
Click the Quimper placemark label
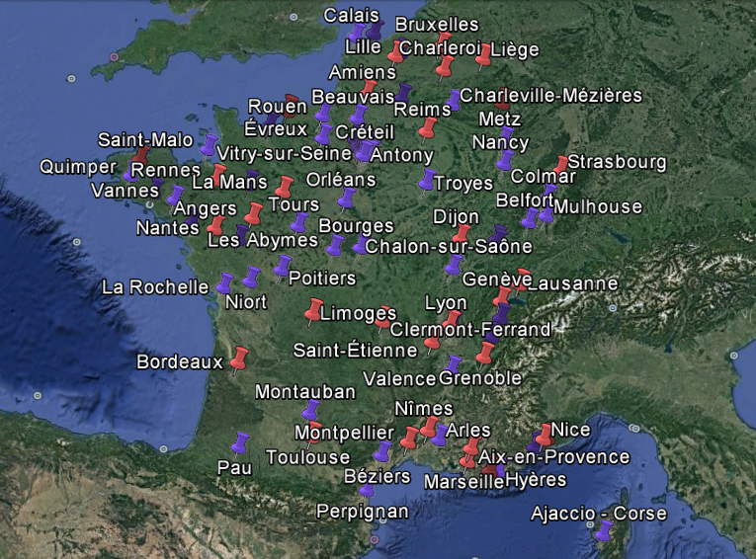pyautogui.click(x=78, y=167)
